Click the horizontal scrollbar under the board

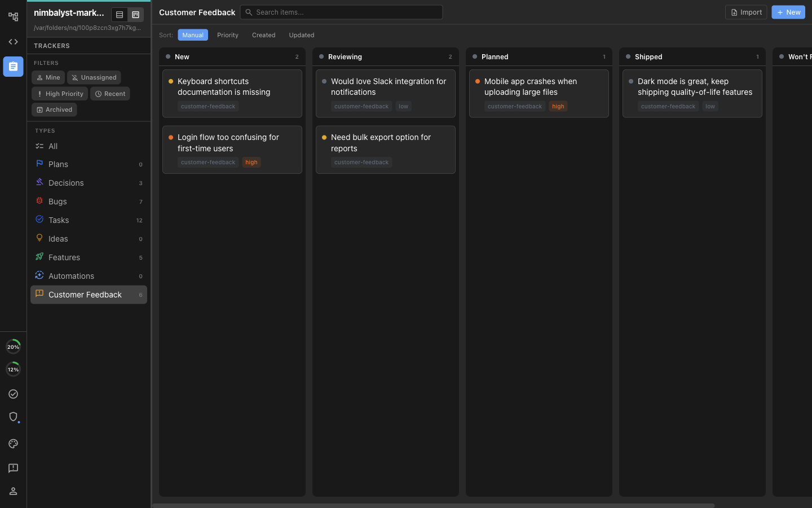[434, 505]
